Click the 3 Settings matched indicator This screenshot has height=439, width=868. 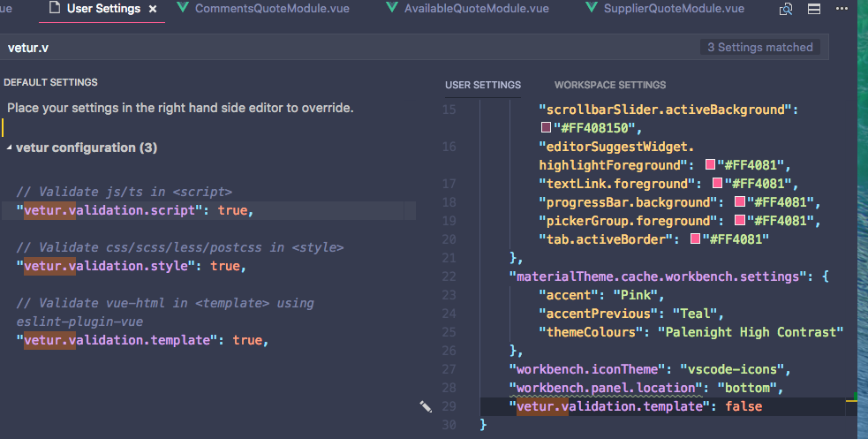pos(760,48)
